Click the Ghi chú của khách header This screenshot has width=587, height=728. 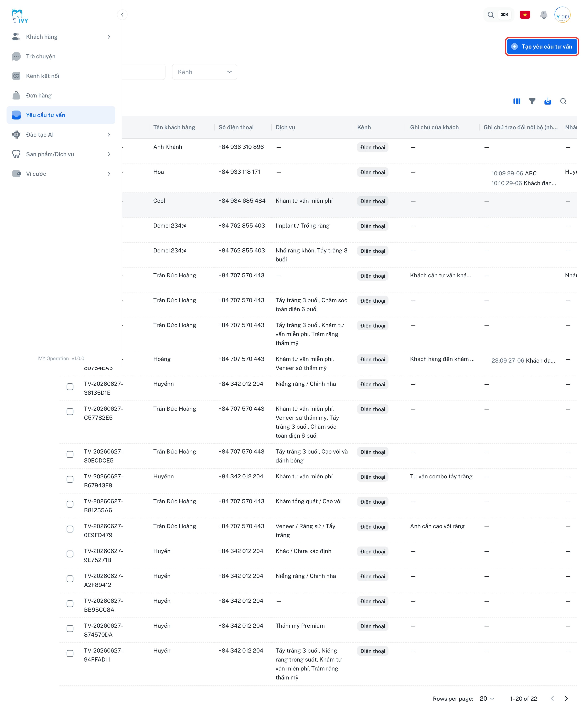point(434,127)
